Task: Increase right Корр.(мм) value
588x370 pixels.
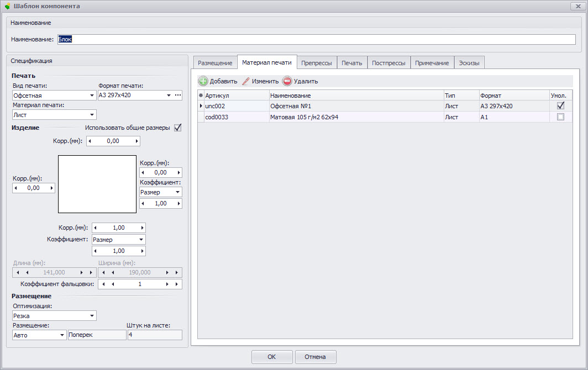Action: 179,172
